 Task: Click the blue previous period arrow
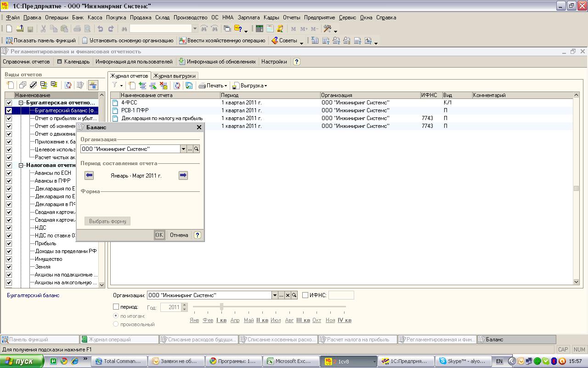(x=89, y=175)
